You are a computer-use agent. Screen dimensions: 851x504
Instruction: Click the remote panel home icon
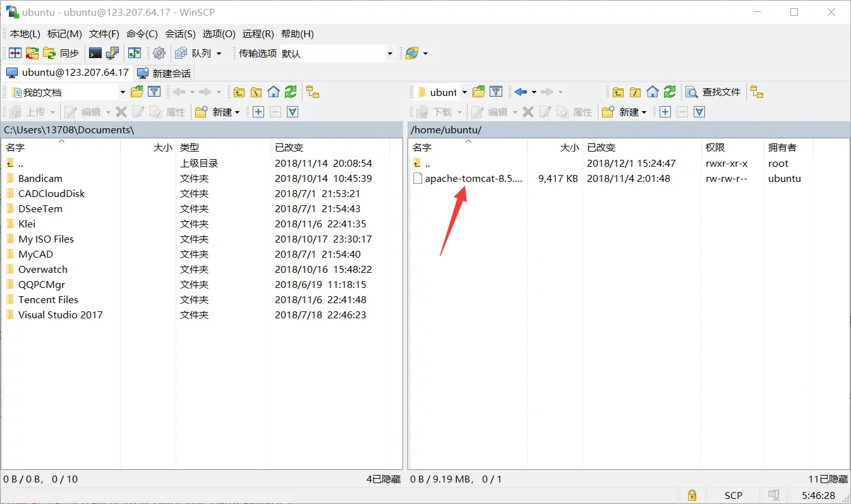click(653, 92)
